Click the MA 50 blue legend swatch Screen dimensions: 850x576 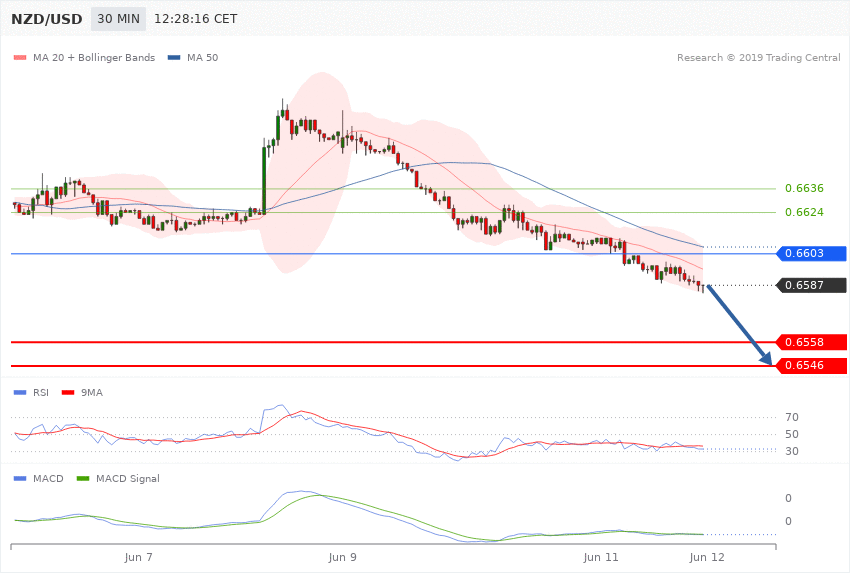point(174,57)
